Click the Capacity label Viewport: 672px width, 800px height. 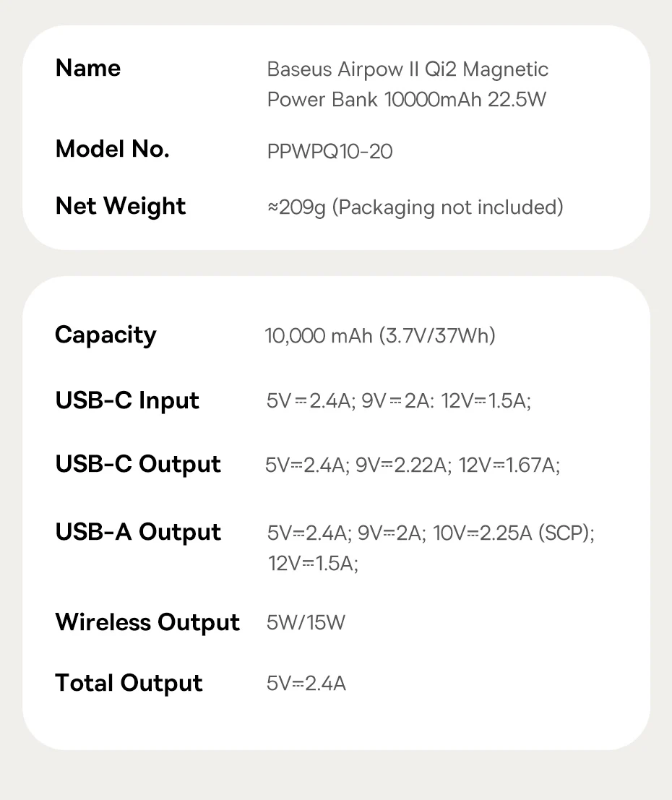pyautogui.click(x=105, y=335)
